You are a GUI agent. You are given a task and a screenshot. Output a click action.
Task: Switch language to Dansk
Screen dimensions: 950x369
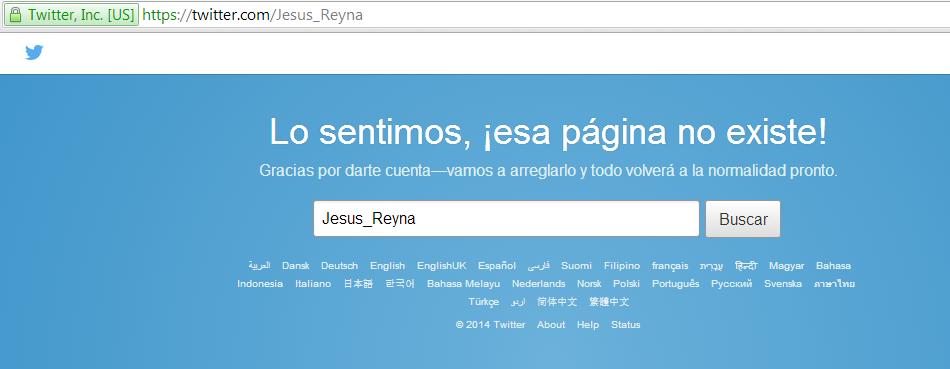[x=296, y=265]
